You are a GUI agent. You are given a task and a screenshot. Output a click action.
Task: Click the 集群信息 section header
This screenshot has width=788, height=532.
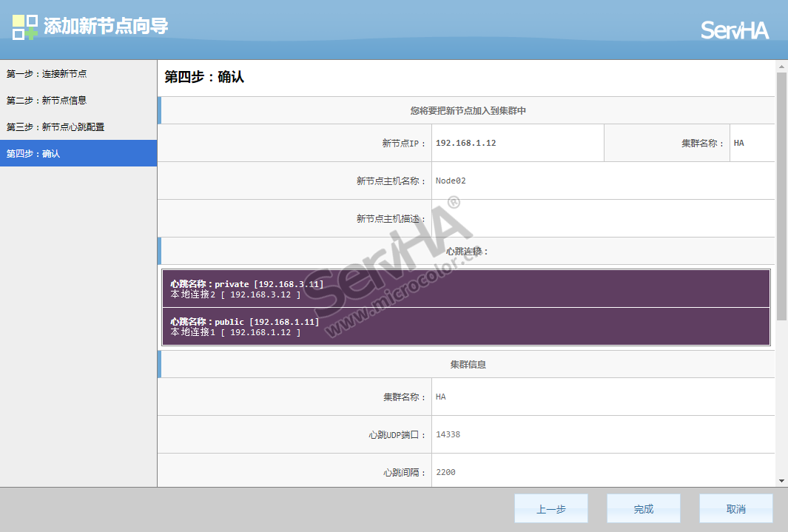468,365
